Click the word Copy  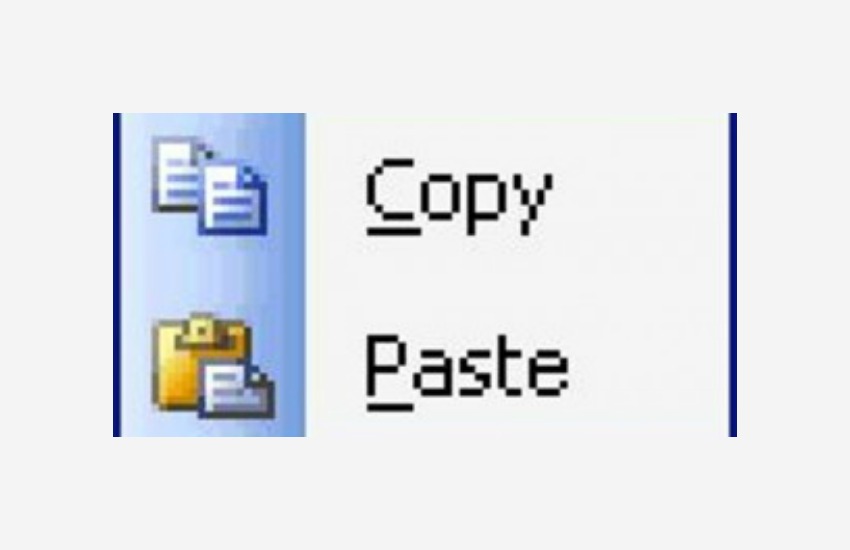point(459,198)
